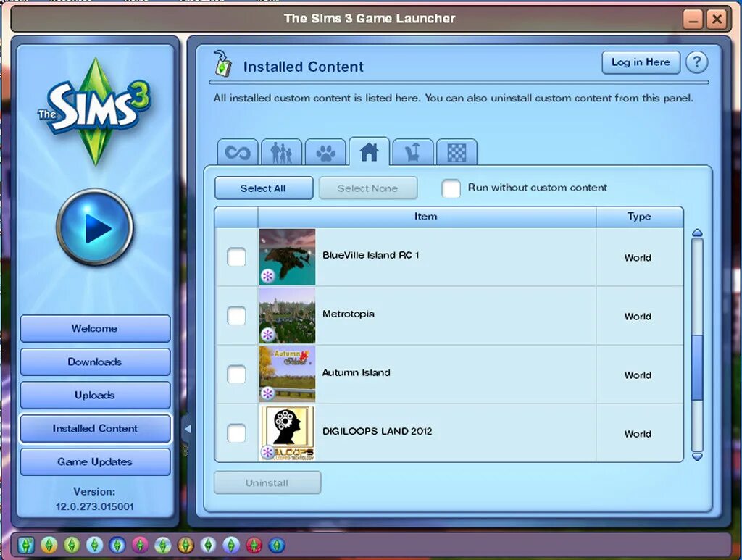742x560 pixels.
Task: Click the Autumn Island thumbnail
Action: 287,374
